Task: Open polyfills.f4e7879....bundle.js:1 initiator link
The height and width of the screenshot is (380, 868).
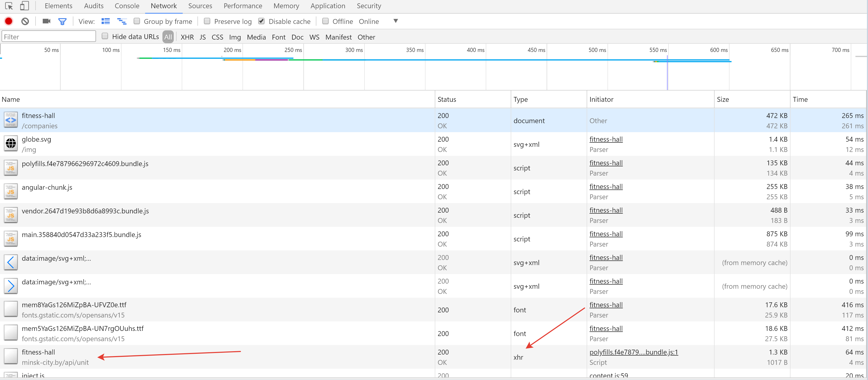Action: pyautogui.click(x=633, y=352)
